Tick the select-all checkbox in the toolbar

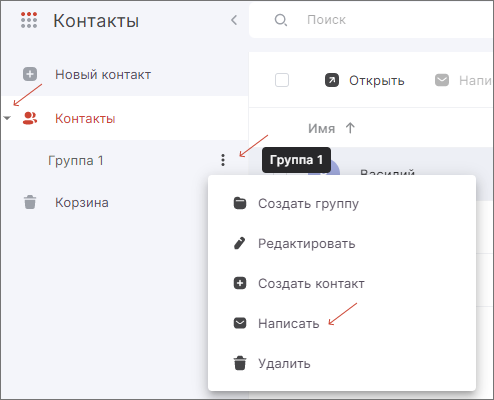tap(282, 80)
